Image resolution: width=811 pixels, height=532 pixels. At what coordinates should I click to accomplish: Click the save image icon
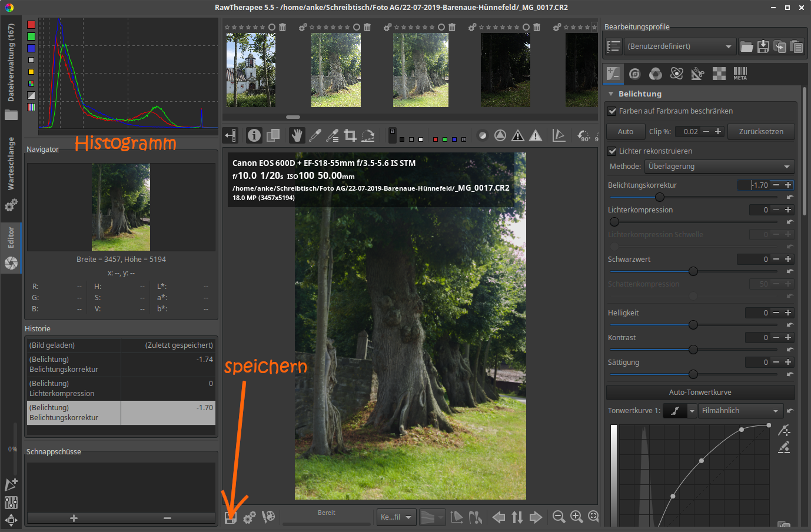[231, 517]
